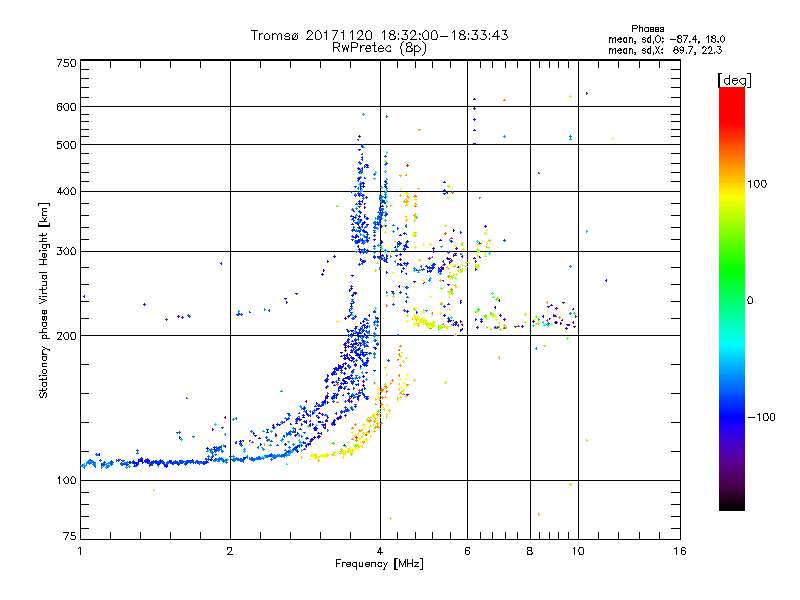Click the 'mean, sd,X: 89.7, 22.3' line

click(x=665, y=50)
